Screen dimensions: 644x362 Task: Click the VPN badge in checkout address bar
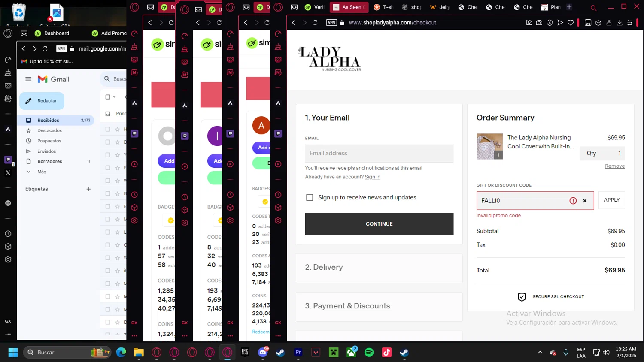(331, 23)
